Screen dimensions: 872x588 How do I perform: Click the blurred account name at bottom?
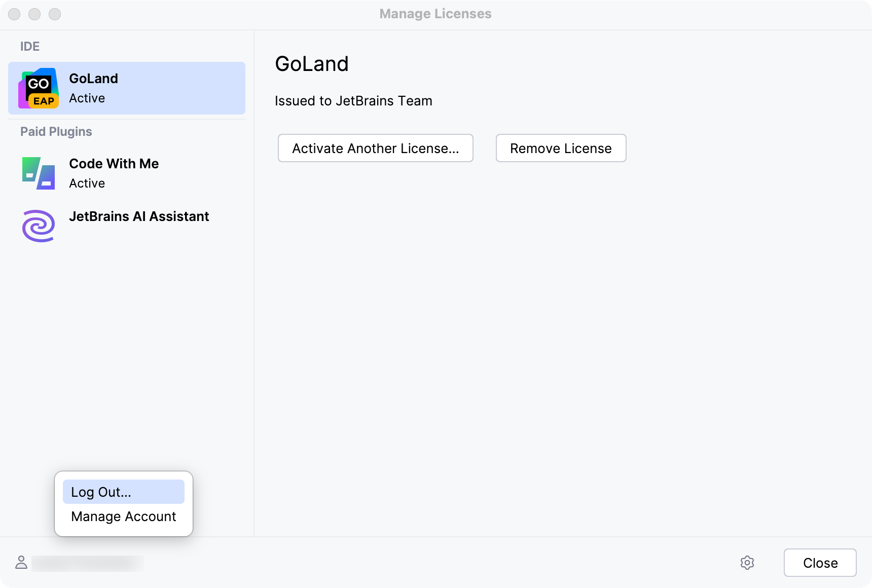click(87, 563)
